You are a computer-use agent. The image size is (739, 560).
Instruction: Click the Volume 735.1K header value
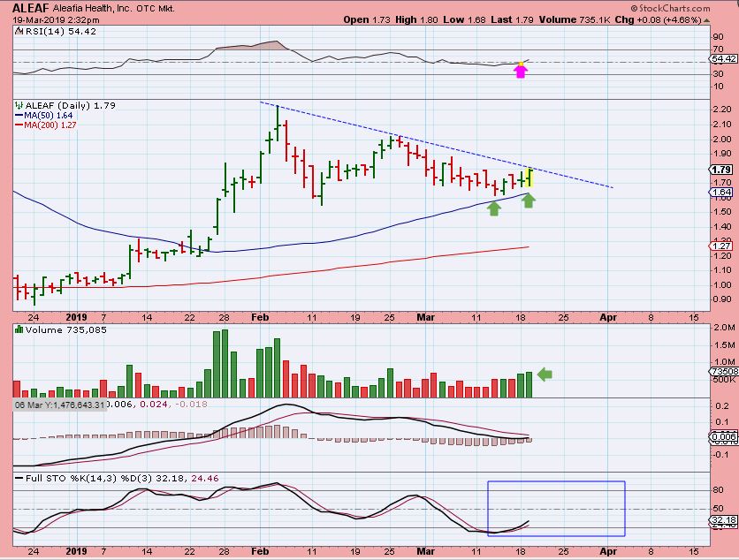(x=575, y=19)
